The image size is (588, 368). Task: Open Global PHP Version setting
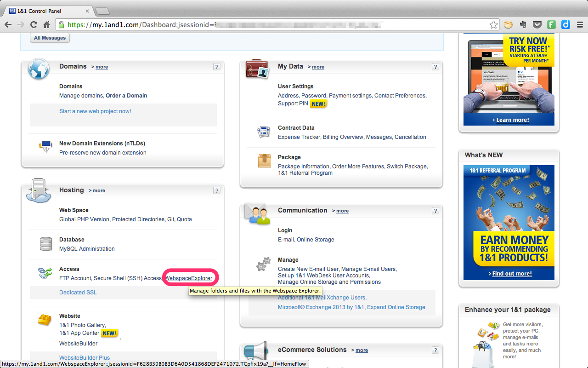click(x=84, y=219)
